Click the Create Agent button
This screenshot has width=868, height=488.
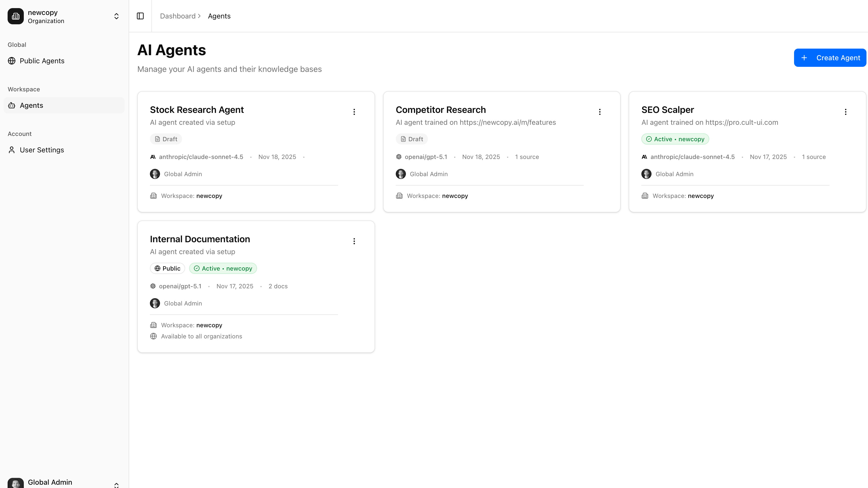(830, 58)
